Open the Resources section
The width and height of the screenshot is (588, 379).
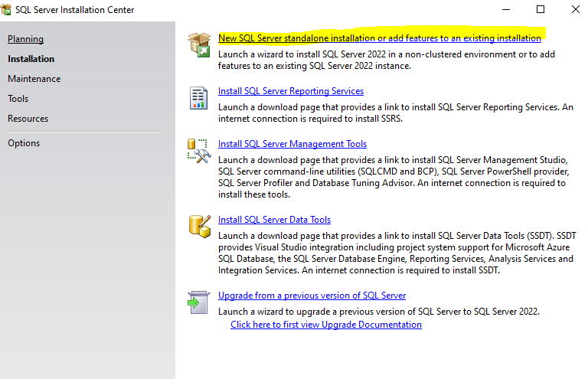(x=28, y=119)
